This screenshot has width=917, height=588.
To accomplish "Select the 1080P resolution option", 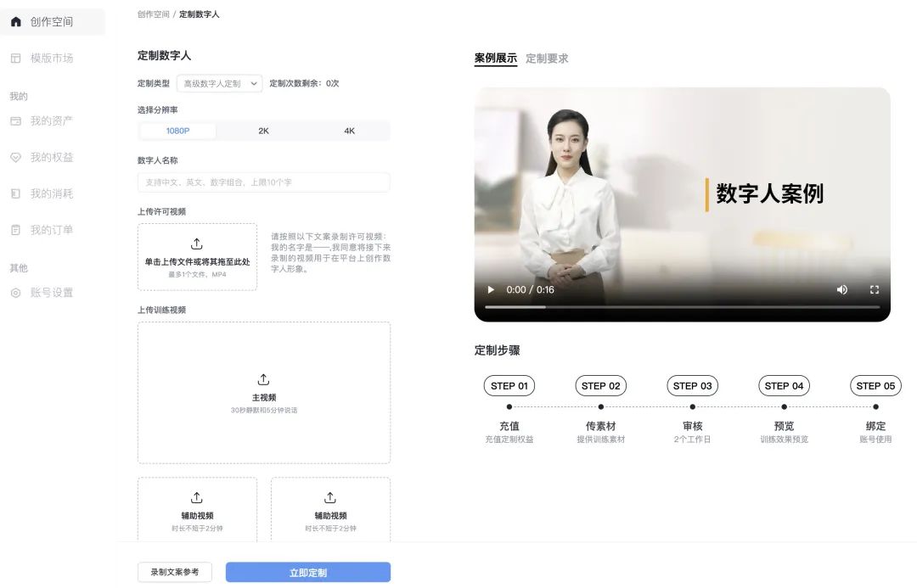I will click(x=177, y=131).
